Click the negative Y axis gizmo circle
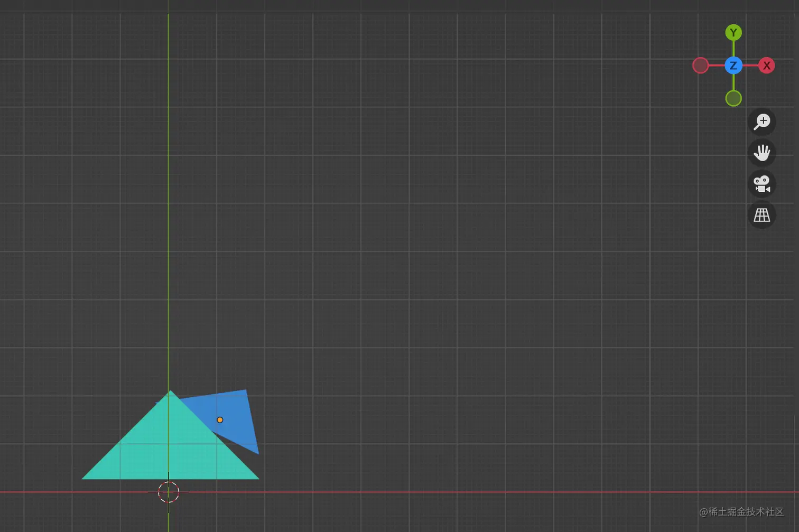The height and width of the screenshot is (532, 799). (733, 98)
